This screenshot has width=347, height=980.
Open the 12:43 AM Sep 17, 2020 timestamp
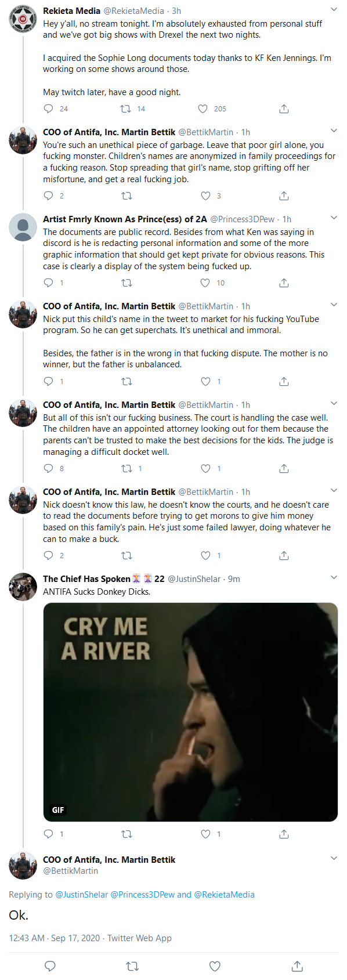[54, 938]
